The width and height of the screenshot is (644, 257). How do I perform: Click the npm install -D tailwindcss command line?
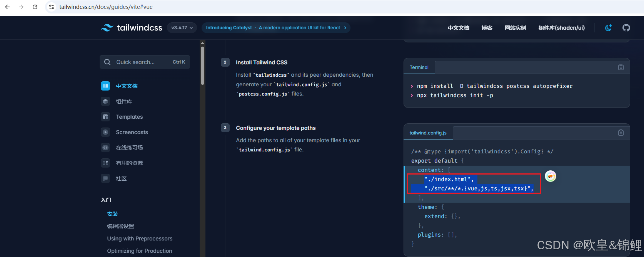[495, 86]
